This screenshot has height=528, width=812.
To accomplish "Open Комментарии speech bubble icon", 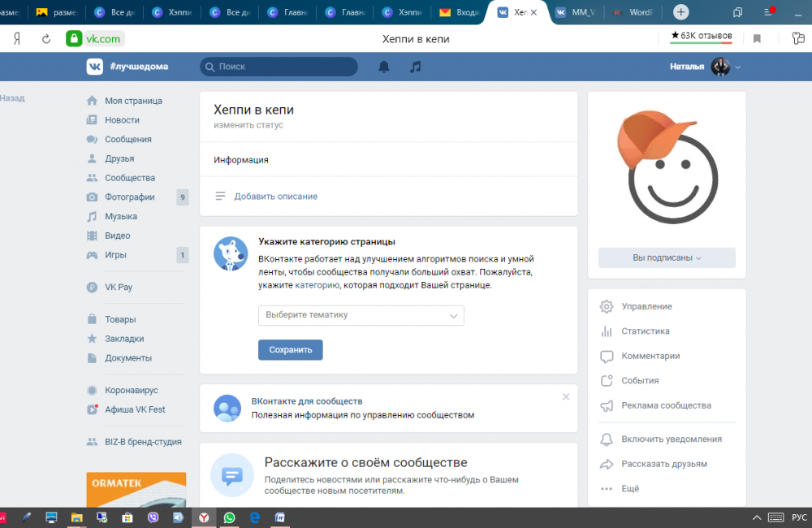I will pyautogui.click(x=607, y=356).
